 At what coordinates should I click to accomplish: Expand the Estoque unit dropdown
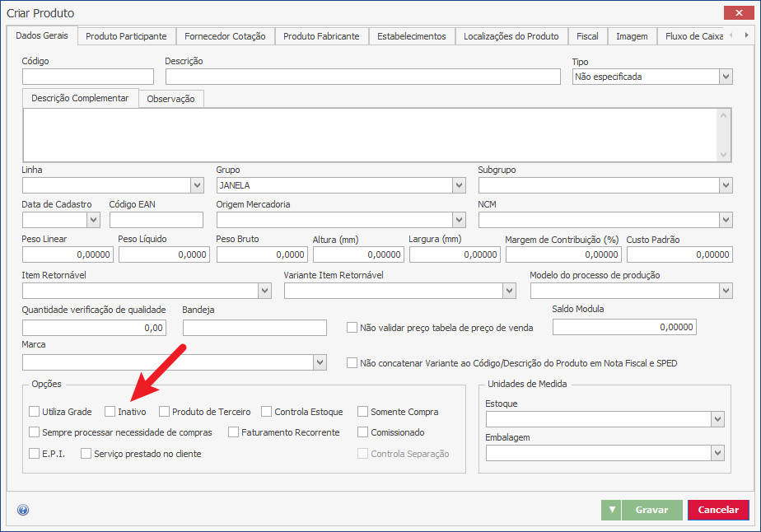pyautogui.click(x=717, y=419)
